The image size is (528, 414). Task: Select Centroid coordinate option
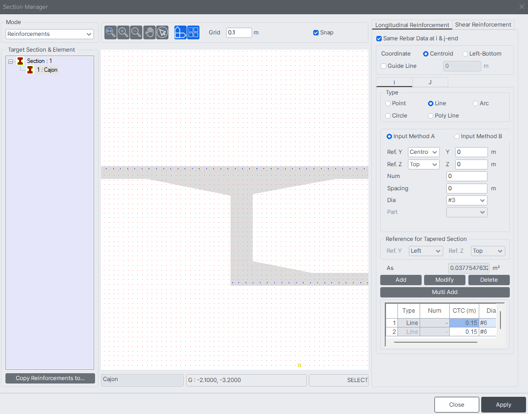(x=426, y=54)
